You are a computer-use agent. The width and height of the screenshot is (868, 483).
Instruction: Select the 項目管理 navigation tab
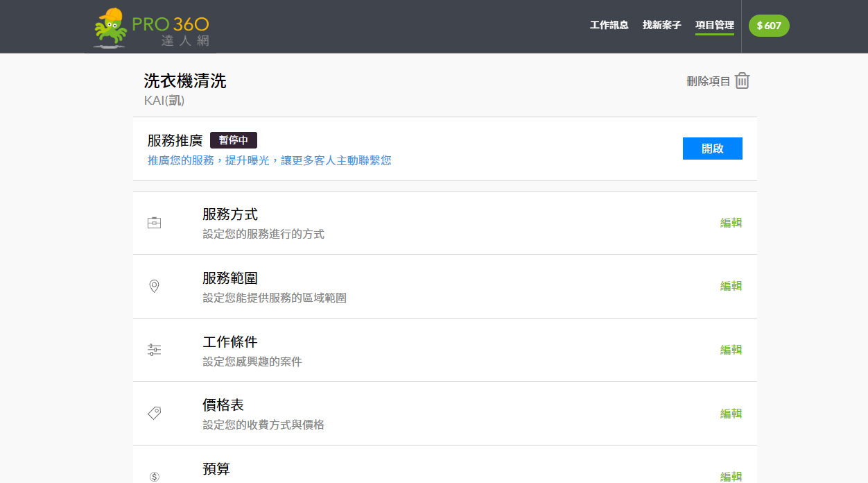click(x=714, y=26)
